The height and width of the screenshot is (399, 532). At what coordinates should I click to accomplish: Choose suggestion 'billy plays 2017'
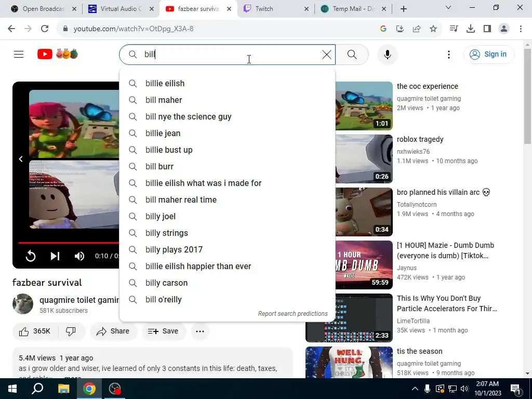(228, 250)
